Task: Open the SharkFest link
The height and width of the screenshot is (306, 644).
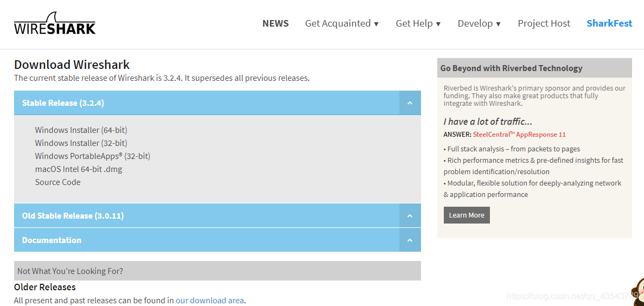Action: point(609,23)
